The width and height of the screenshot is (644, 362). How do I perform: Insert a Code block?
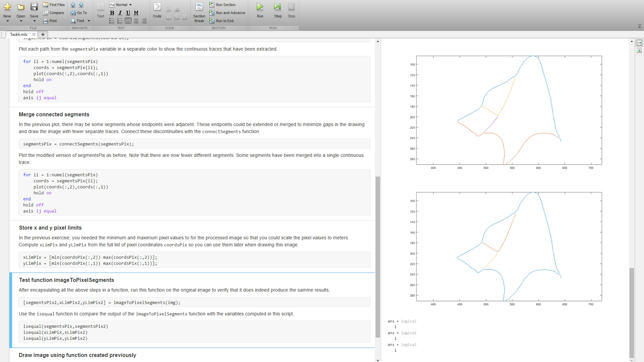pyautogui.click(x=157, y=10)
